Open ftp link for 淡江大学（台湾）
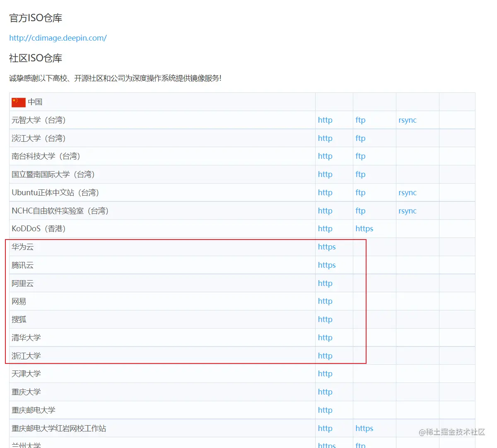The image size is (497, 448). (x=360, y=138)
